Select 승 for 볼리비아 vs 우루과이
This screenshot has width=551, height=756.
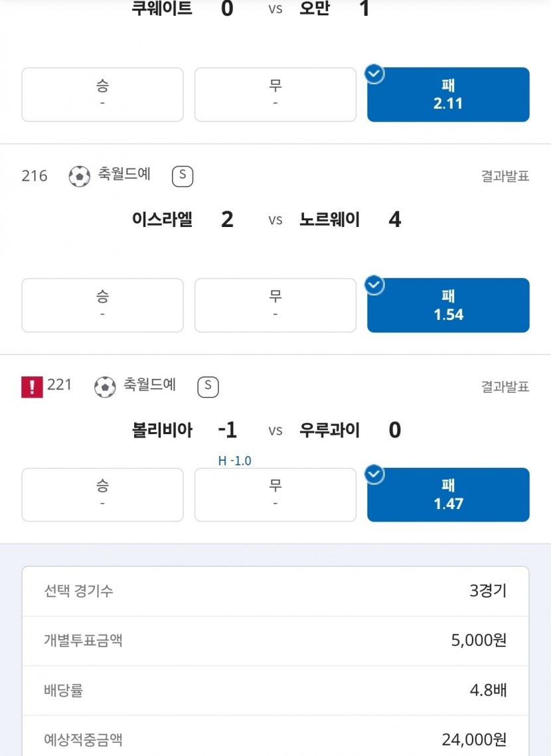102,494
